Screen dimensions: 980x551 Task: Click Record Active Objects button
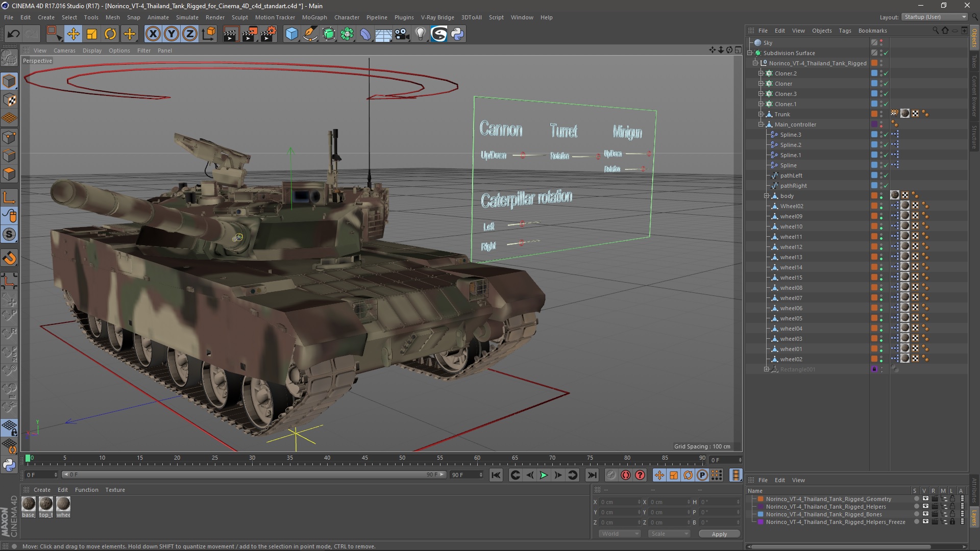click(x=611, y=475)
